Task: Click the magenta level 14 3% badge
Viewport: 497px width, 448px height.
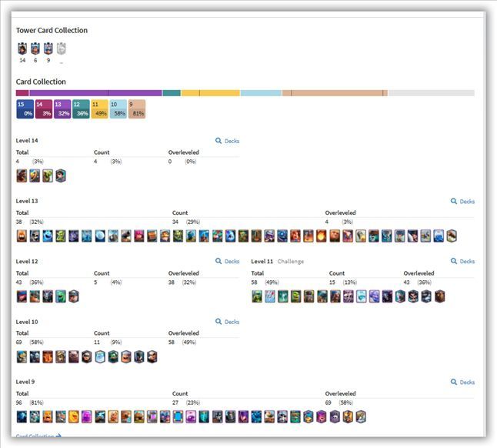Action: click(44, 109)
